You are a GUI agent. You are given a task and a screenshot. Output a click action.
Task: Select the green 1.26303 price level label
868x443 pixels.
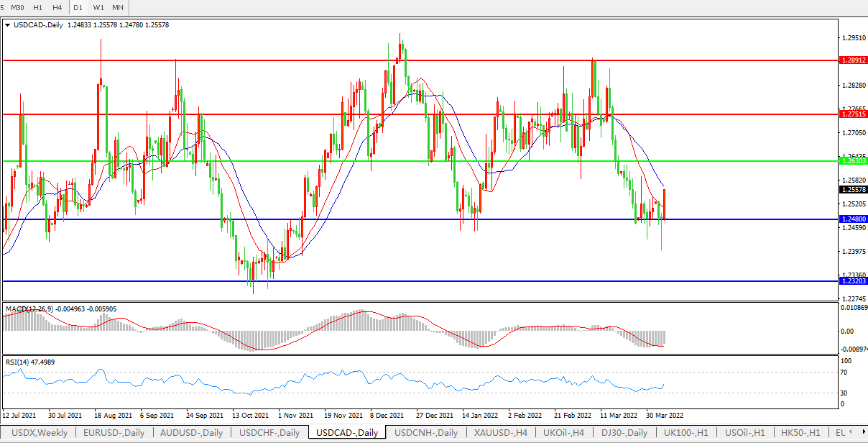854,161
